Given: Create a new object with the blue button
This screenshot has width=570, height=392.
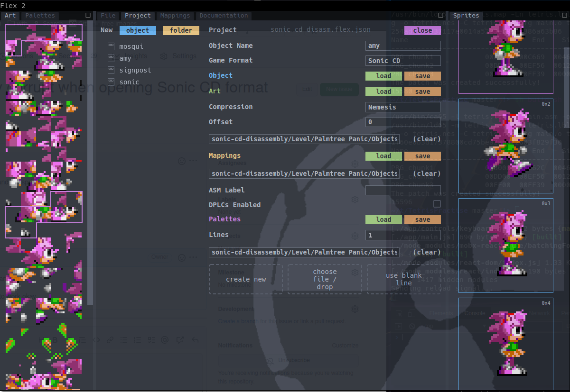Looking at the screenshot, I should click(x=138, y=30).
